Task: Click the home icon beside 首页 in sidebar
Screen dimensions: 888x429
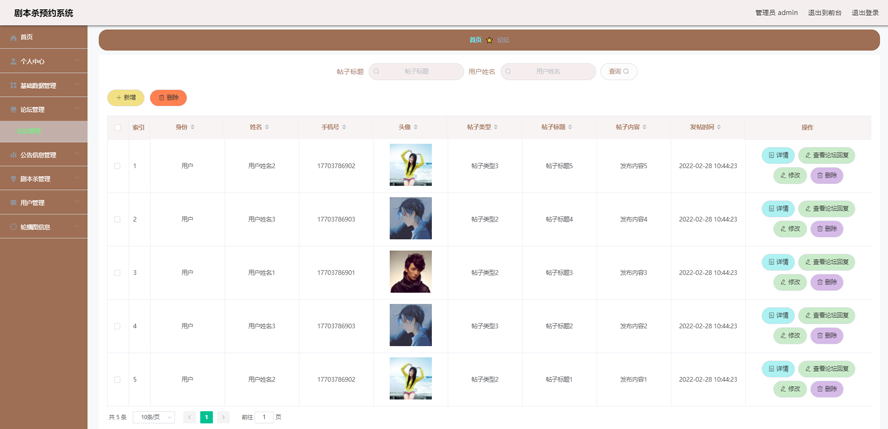Action: coord(13,37)
